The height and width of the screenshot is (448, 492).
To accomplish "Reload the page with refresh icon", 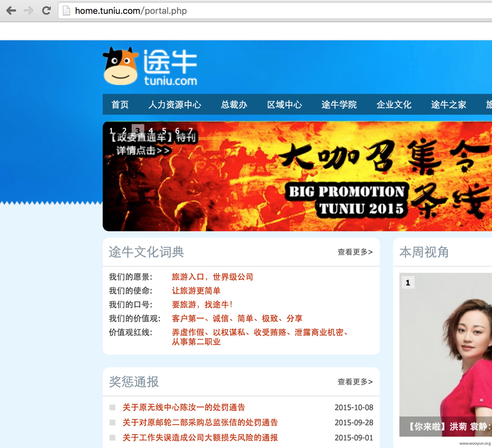I will click(x=46, y=11).
